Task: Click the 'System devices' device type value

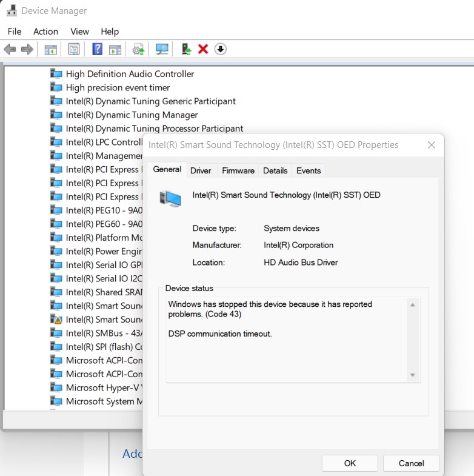Action: click(292, 228)
